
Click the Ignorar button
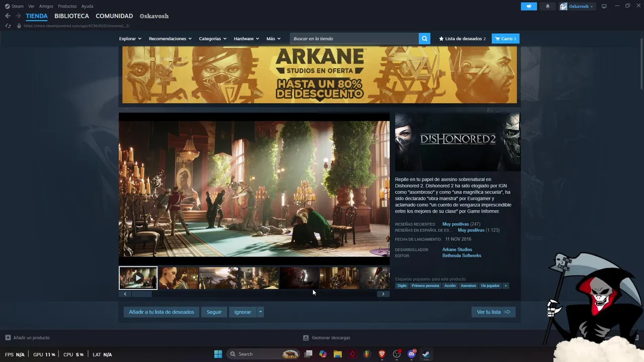[x=243, y=312]
